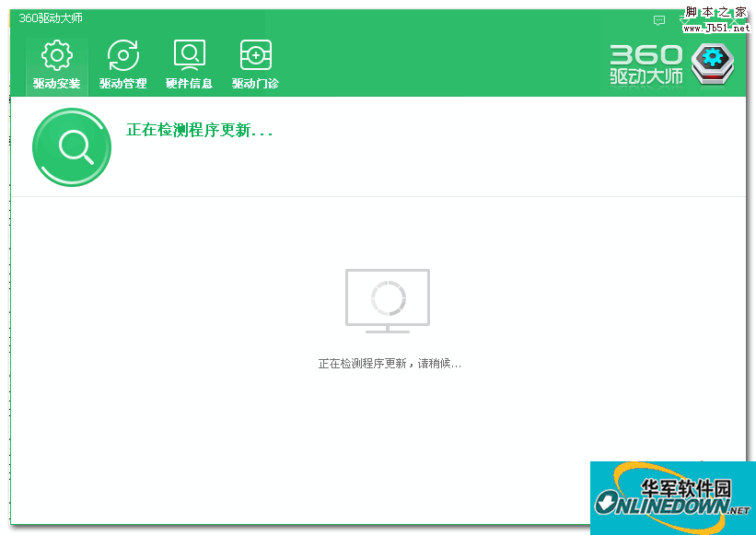Screen dimensions: 756x535
Task: Open 驱动门诊 diagnostic icon
Action: pyautogui.click(x=255, y=53)
